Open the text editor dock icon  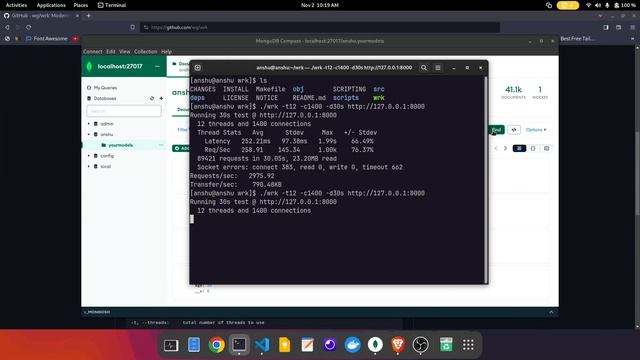click(307, 345)
